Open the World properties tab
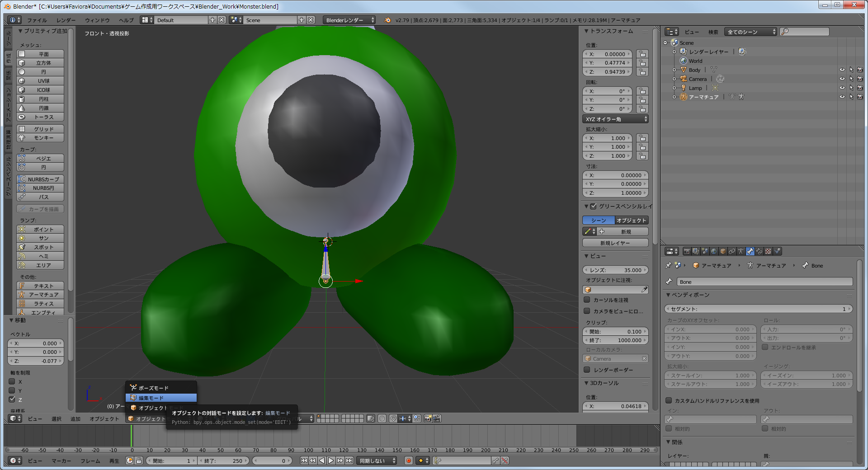The width and height of the screenshot is (868, 470). coord(714,251)
